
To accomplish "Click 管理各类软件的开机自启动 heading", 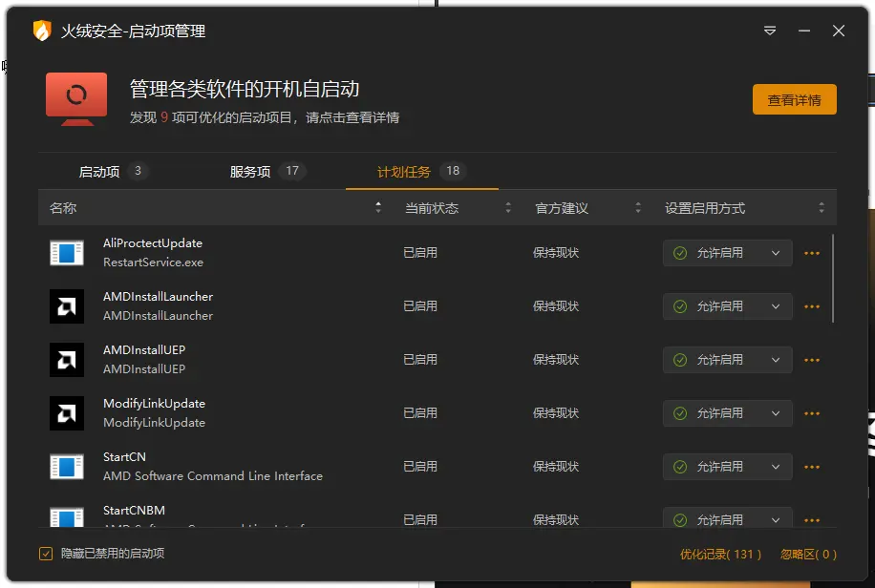I will (x=245, y=90).
